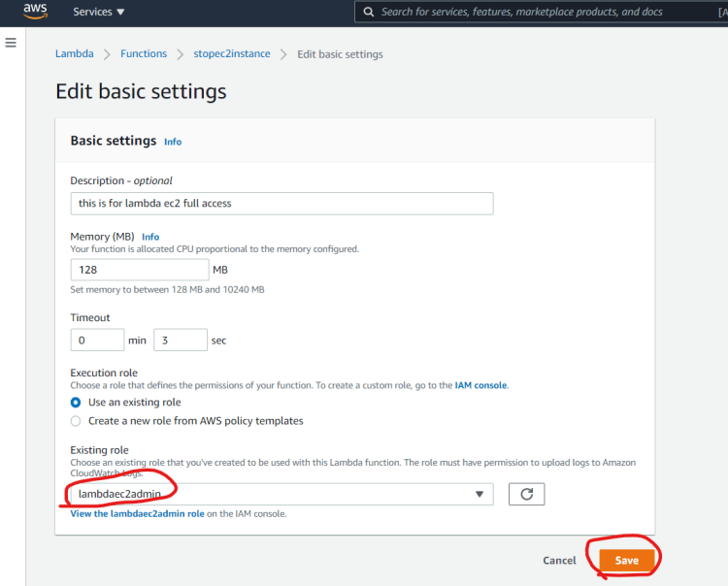Focus the AWS services search box

(x=541, y=12)
